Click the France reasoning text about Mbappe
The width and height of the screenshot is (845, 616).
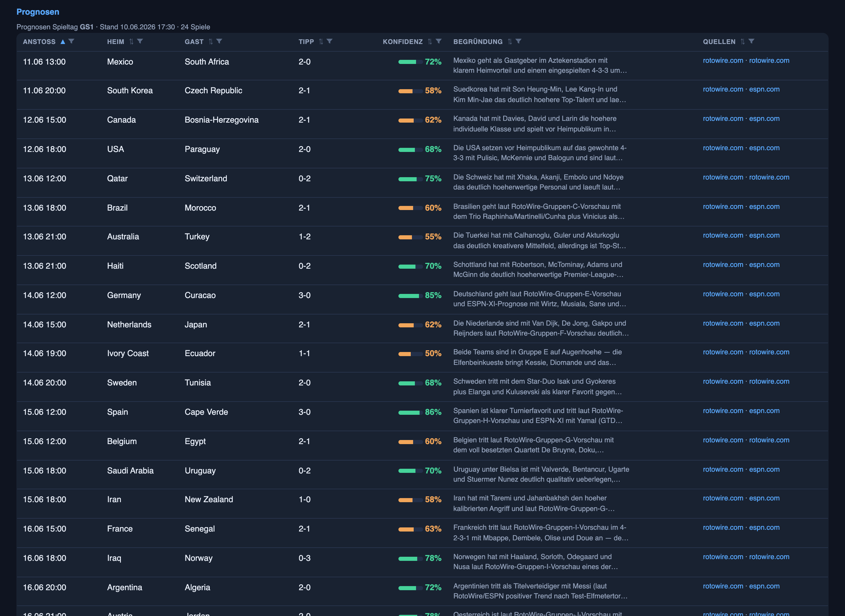click(x=541, y=533)
